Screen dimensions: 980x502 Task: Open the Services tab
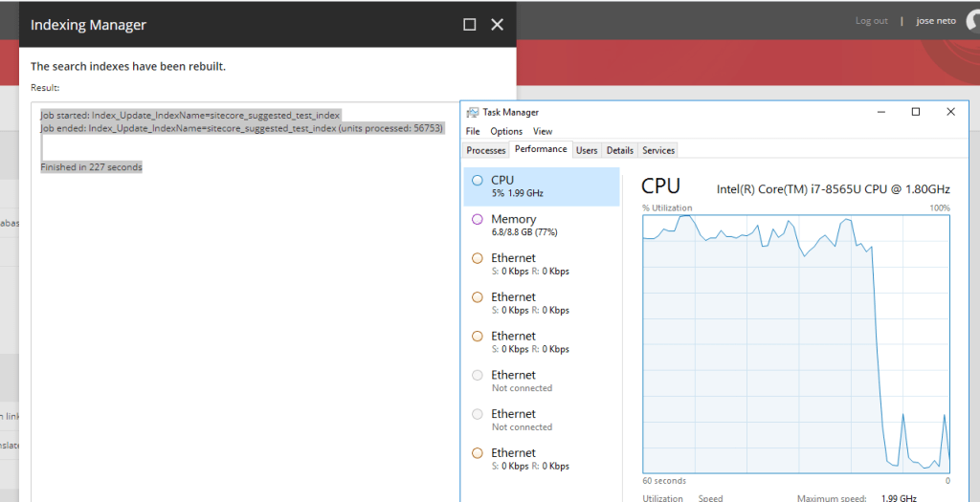click(x=658, y=150)
